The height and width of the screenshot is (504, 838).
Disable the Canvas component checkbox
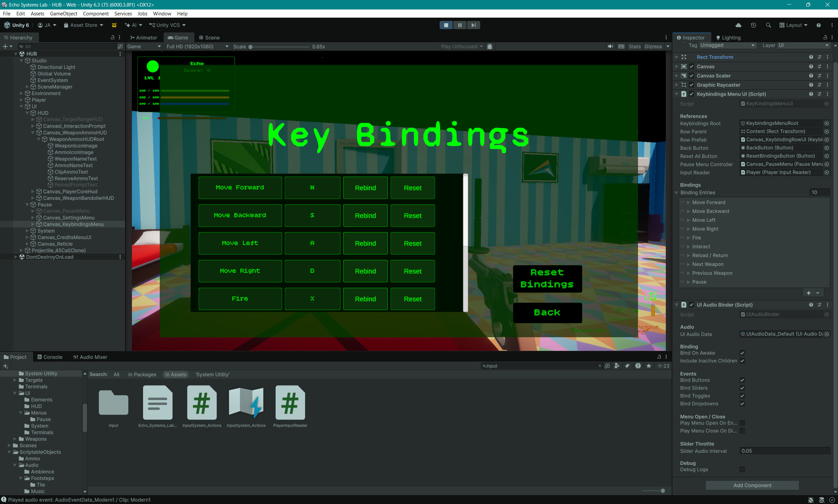pos(692,66)
